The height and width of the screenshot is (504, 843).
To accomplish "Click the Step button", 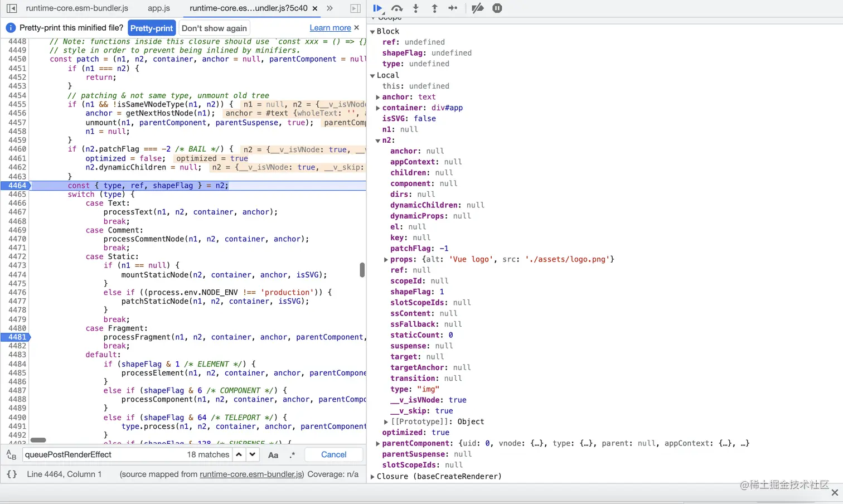I will point(453,8).
